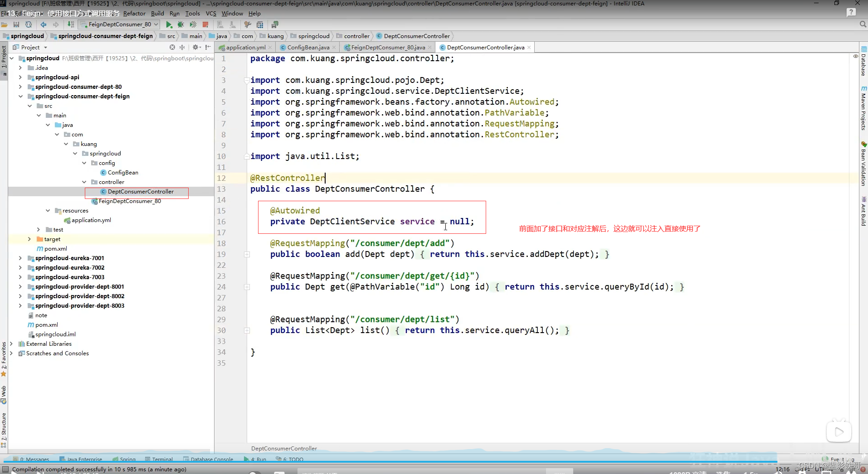The height and width of the screenshot is (474, 868).
Task: Select ConfigBean in project tree
Action: 123,172
